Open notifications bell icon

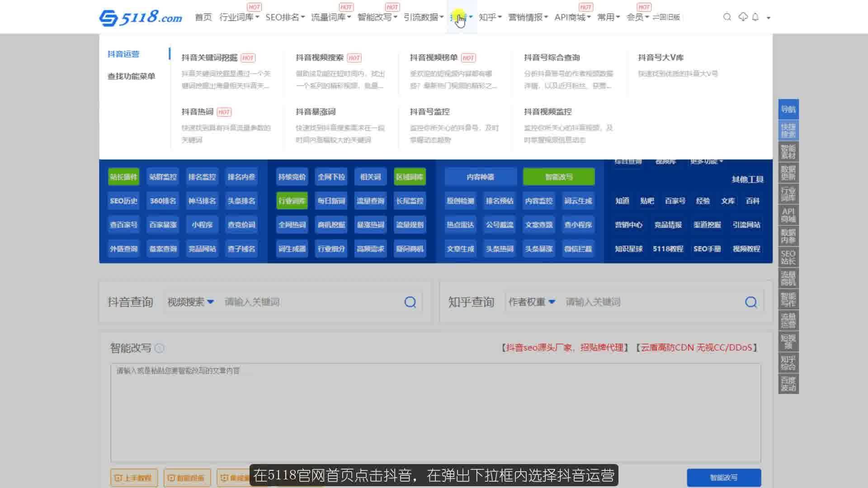tap(755, 17)
